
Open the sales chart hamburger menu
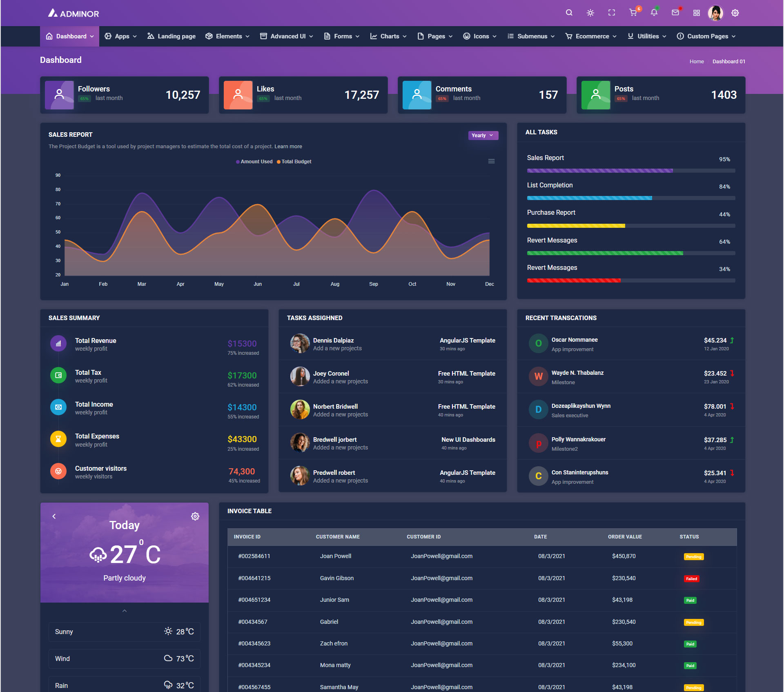coord(491,161)
